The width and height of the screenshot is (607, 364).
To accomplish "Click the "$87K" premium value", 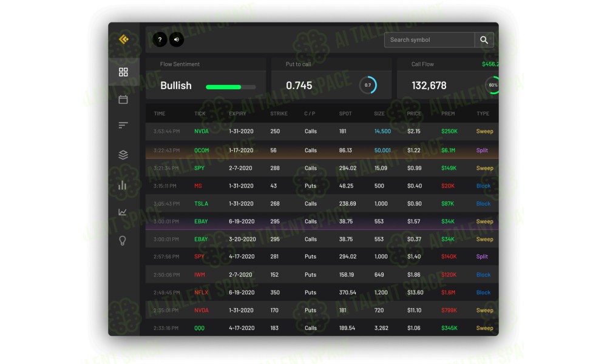I will (x=447, y=204).
